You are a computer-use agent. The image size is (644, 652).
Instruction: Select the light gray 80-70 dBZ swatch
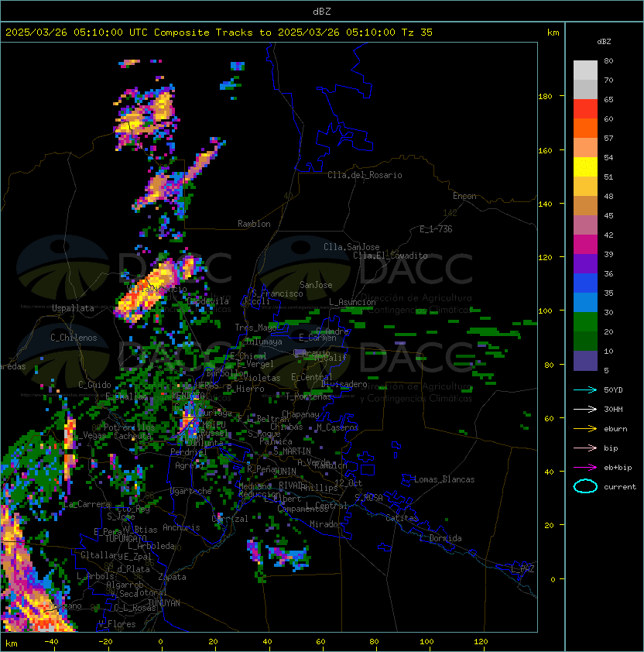(x=585, y=70)
